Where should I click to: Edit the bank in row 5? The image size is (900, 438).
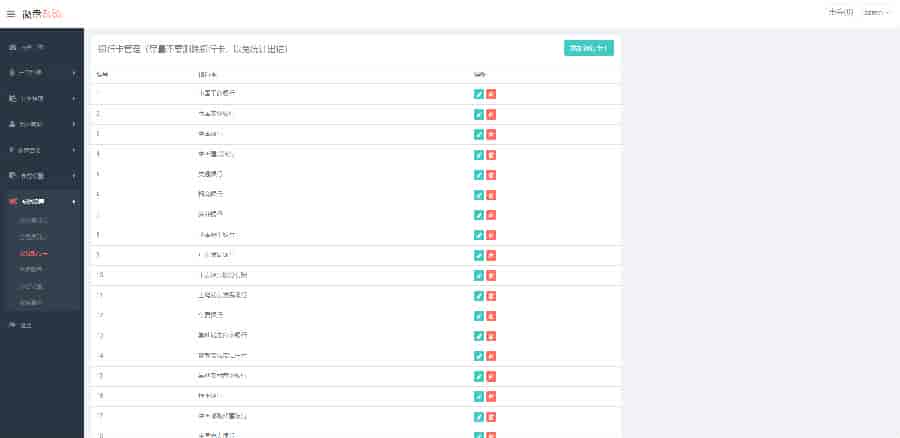479,175
